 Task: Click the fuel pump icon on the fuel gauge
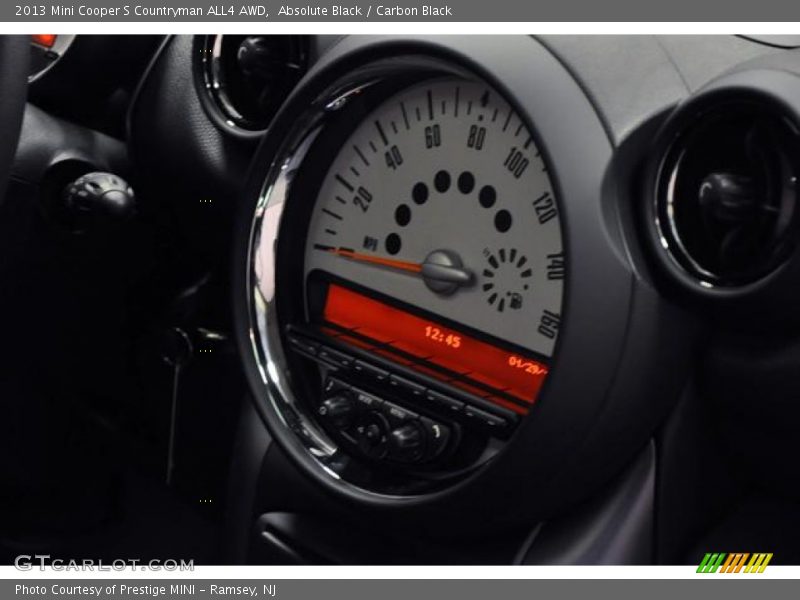(515, 300)
